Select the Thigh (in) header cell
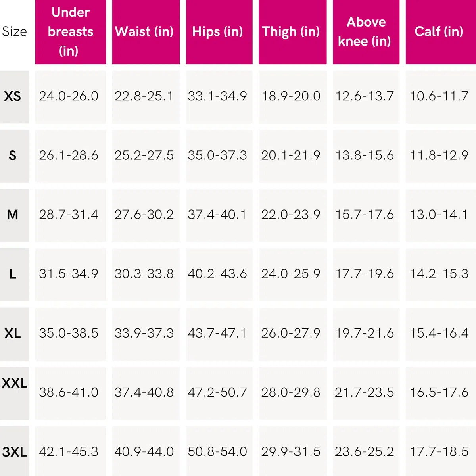This screenshot has height=476, width=476. [x=293, y=32]
